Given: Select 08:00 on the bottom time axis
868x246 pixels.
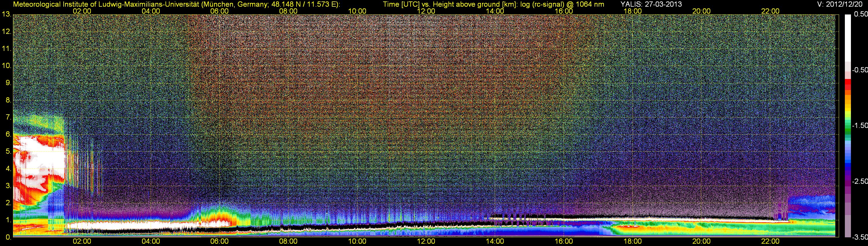Looking at the screenshot, I should 288,241.
